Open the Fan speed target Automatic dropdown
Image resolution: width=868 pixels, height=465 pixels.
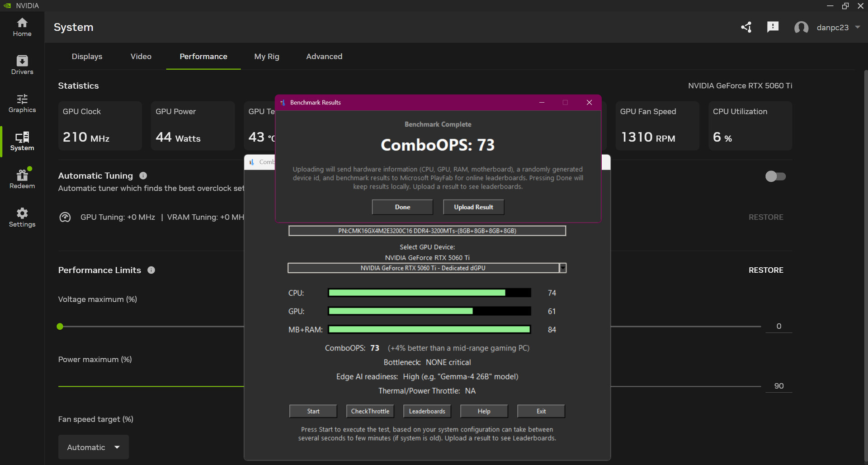(x=94, y=447)
